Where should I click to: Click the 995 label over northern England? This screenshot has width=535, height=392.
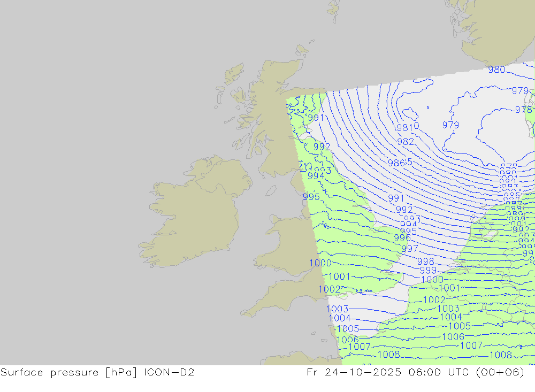click(311, 197)
